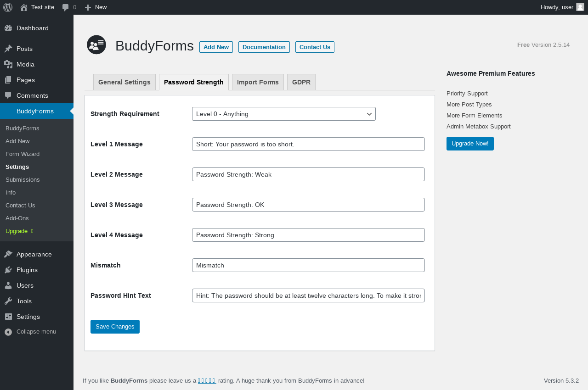Image resolution: width=588 pixels, height=390 pixels.
Task: Open Dashboard via its gauge icon
Action: tap(8, 28)
